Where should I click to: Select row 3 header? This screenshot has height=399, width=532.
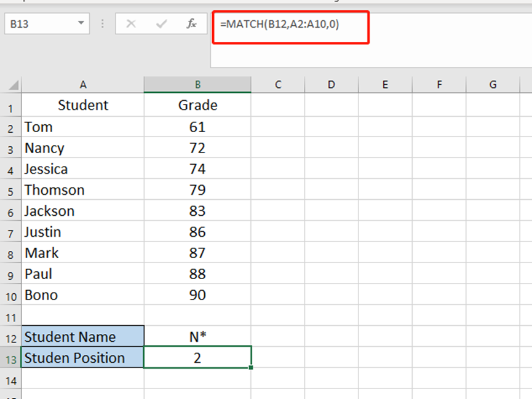click(x=10, y=148)
